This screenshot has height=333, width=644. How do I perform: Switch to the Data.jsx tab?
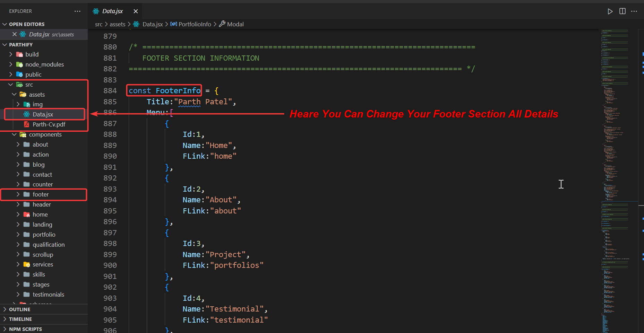pos(113,11)
